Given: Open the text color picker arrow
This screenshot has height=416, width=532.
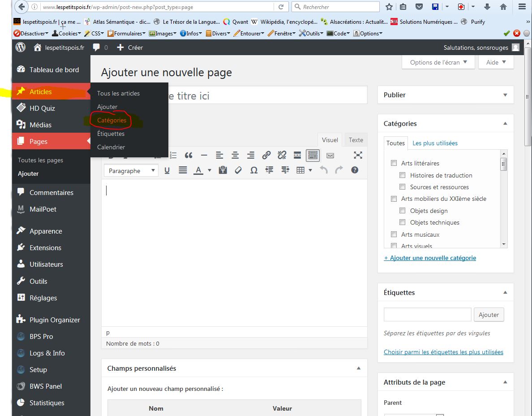Looking at the screenshot, I should click(210, 170).
